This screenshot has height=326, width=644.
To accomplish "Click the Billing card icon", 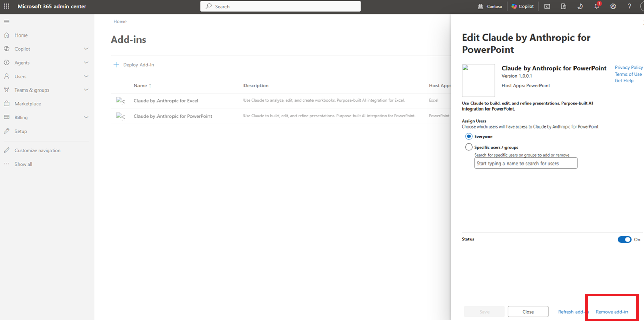I will coord(7,117).
